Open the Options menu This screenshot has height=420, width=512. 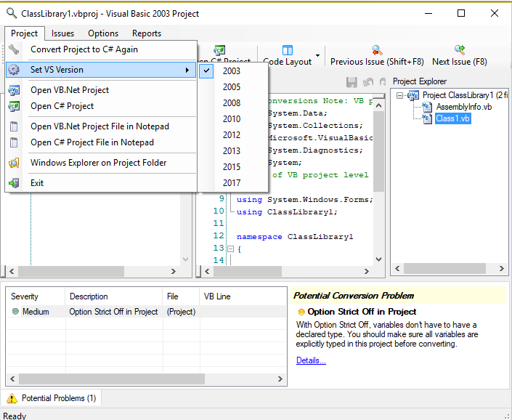tap(103, 33)
